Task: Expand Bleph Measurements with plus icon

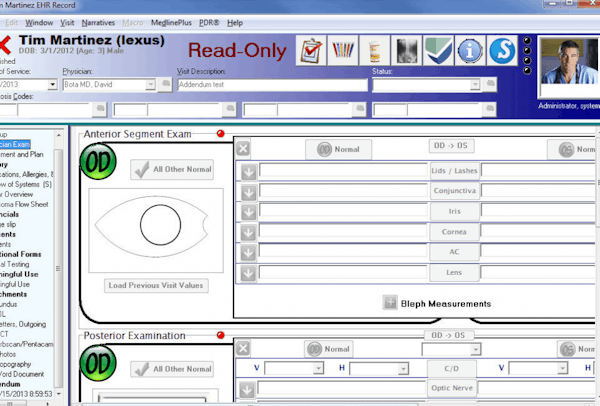Action: pyautogui.click(x=390, y=303)
